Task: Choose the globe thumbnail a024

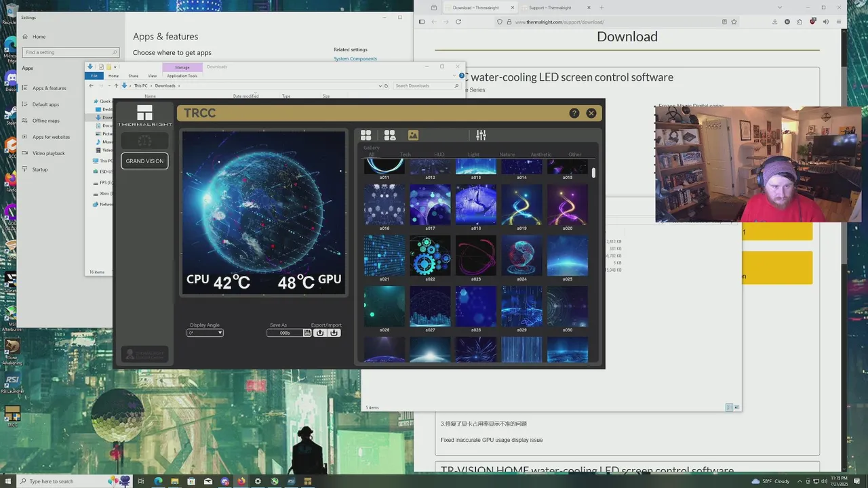Action: (x=521, y=256)
